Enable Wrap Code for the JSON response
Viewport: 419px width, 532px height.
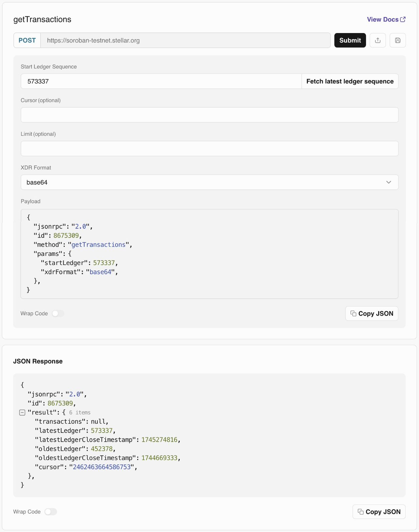pos(51,512)
